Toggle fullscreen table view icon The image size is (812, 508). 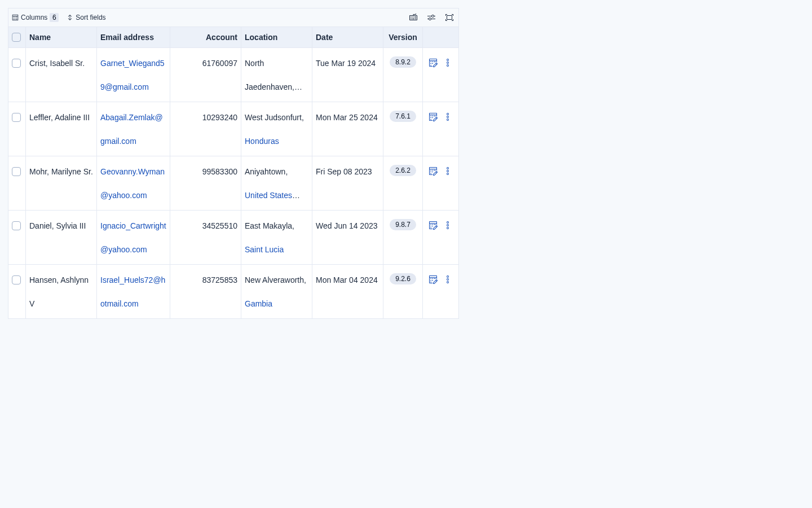tap(449, 17)
